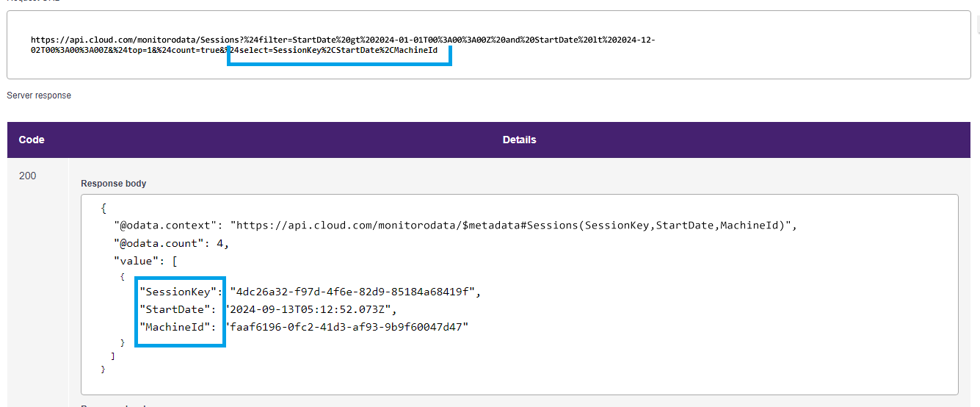The width and height of the screenshot is (980, 407).
Task: Click the "MachineId" key in the JSON
Action: [x=175, y=327]
